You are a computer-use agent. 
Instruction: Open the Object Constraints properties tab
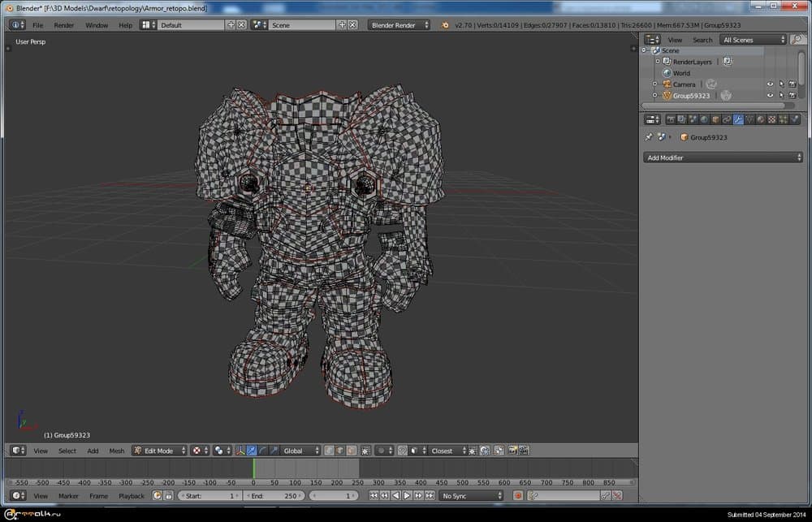pyautogui.click(x=727, y=119)
